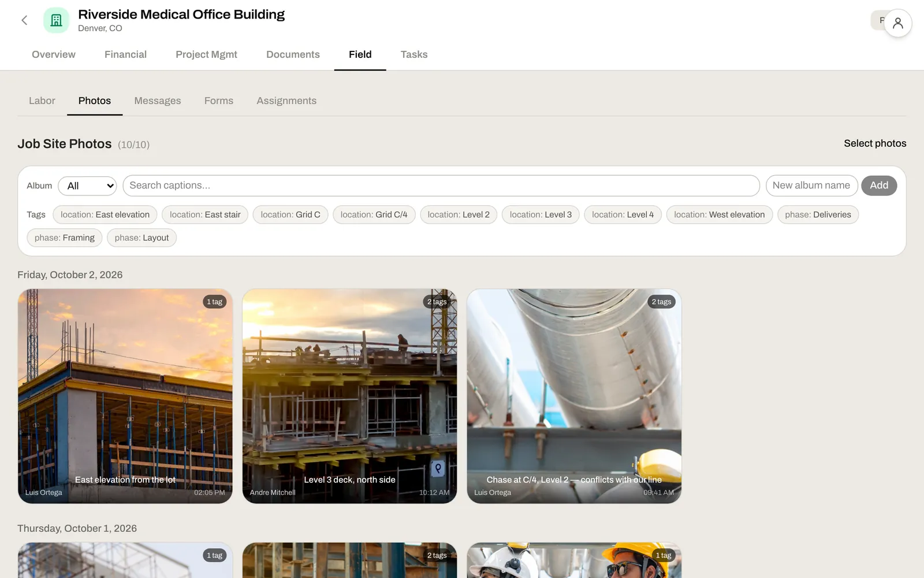Image resolution: width=924 pixels, height=578 pixels.
Task: Open the Chase at C/4, Level 2 photo
Action: tap(574, 396)
